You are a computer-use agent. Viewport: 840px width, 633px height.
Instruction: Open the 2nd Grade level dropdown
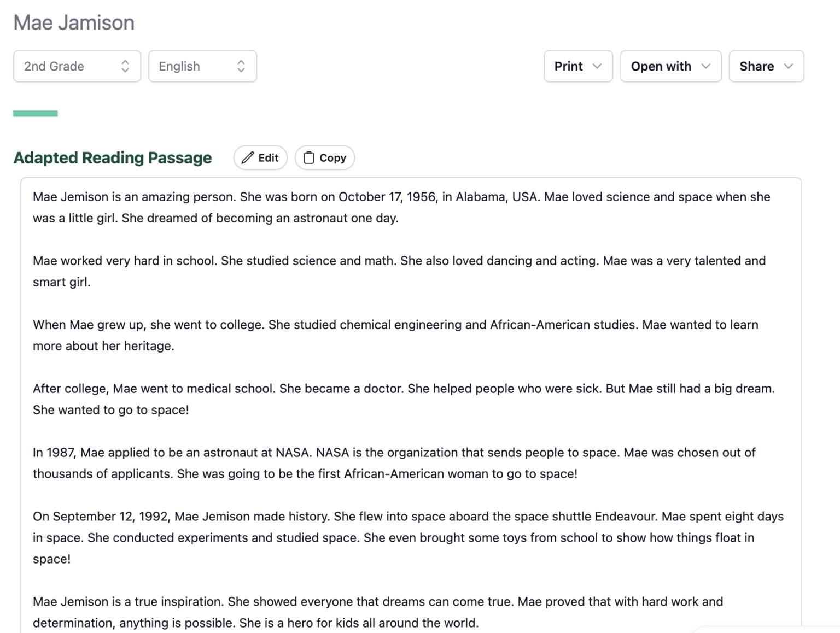[77, 66]
